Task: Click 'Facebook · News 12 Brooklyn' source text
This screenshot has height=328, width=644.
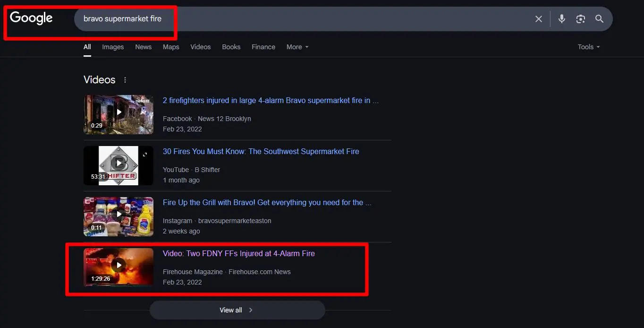Action: [x=207, y=119]
